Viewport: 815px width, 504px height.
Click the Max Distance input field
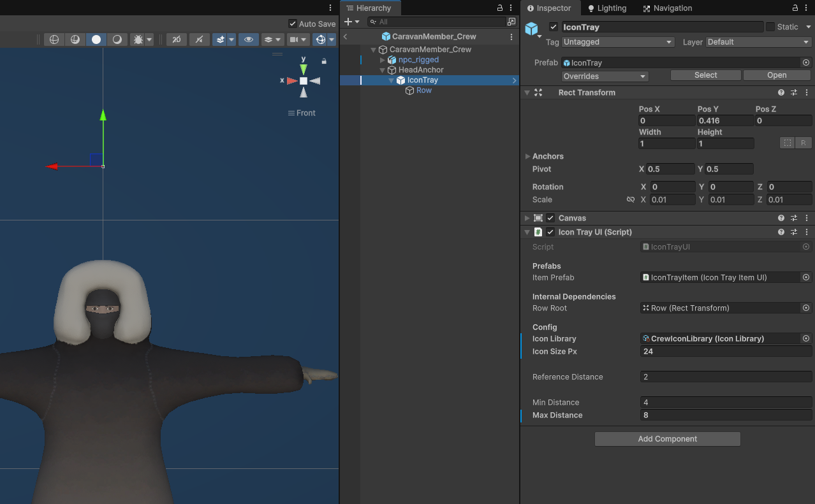point(726,415)
